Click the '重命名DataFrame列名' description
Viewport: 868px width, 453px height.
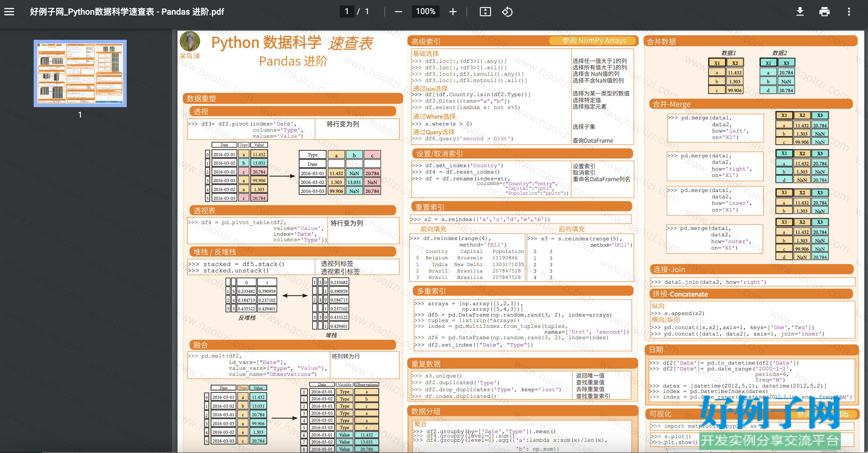pyautogui.click(x=601, y=179)
